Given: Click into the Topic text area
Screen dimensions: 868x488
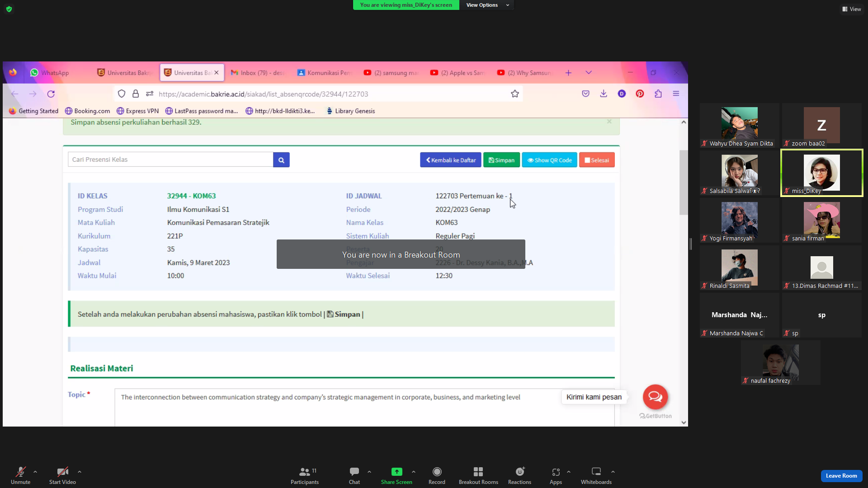Looking at the screenshot, I should (x=364, y=407).
